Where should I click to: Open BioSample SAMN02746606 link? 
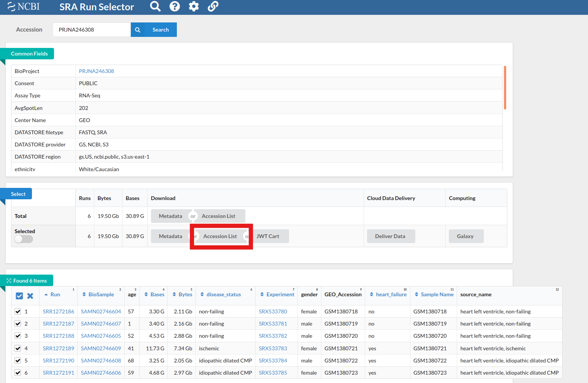click(101, 373)
